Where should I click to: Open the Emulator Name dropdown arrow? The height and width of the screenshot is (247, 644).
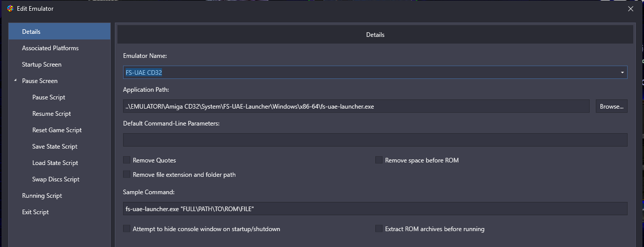pos(622,72)
